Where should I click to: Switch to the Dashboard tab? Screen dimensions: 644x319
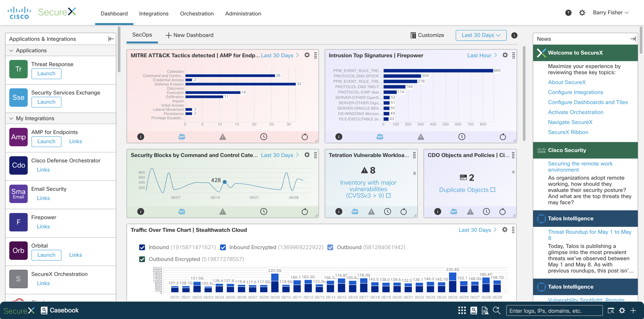(x=114, y=13)
